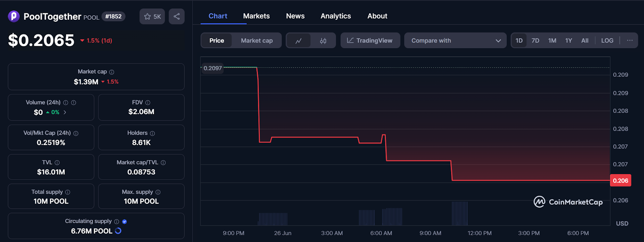Click the 0.2097 opening price label
644x242 pixels.
213,68
